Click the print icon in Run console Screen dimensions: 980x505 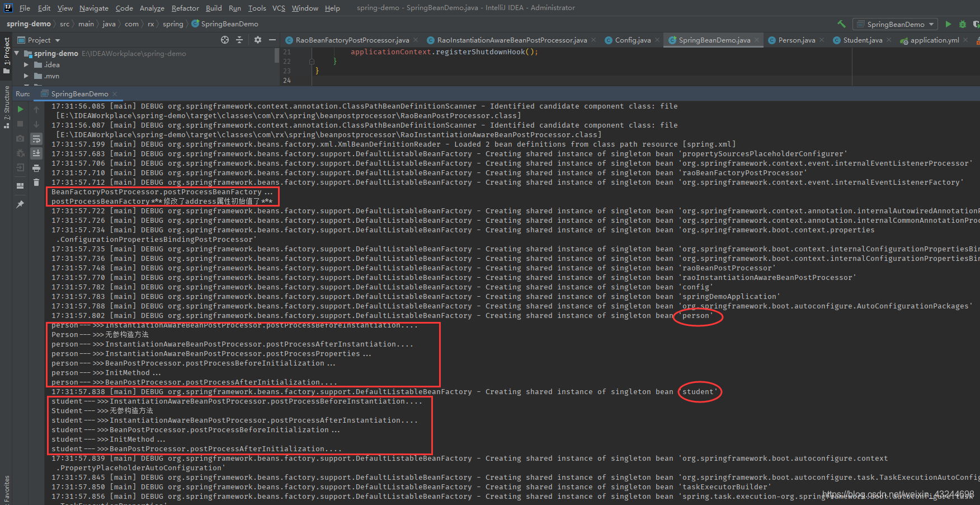(36, 167)
